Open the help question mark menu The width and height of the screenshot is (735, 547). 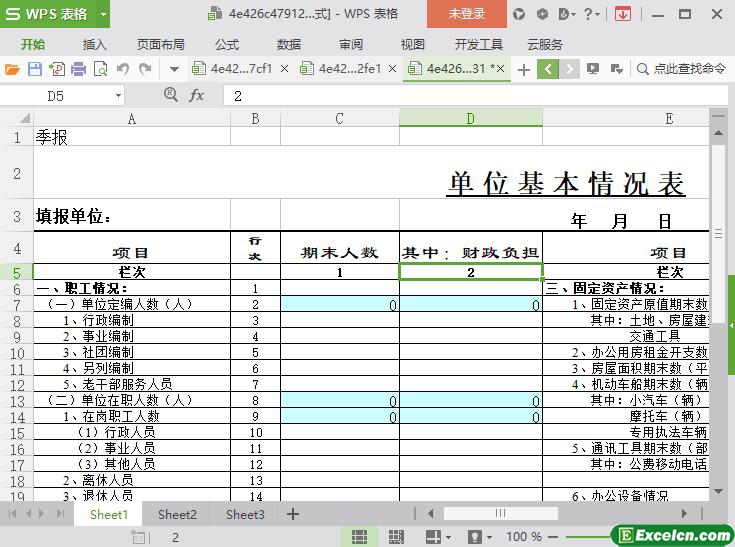[592, 15]
